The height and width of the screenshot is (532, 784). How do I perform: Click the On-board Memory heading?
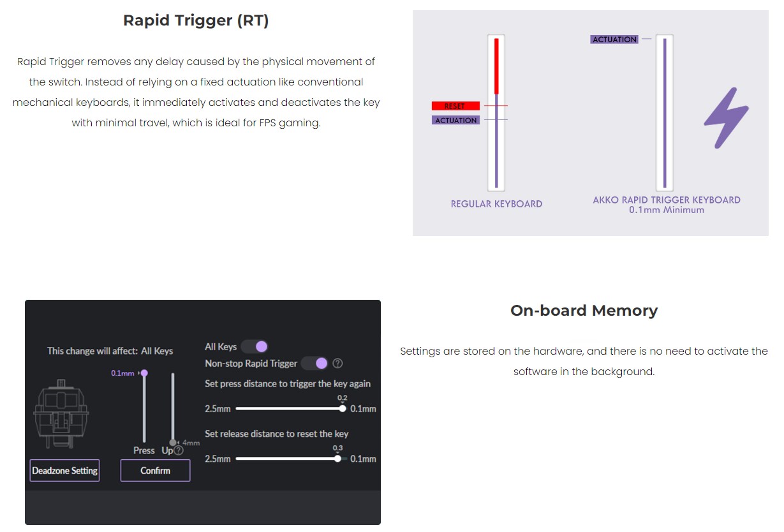pyautogui.click(x=584, y=311)
